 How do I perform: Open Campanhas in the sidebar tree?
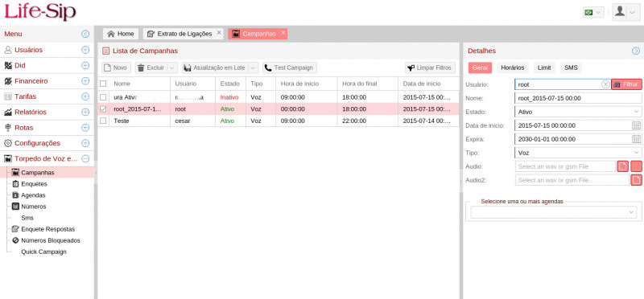[x=37, y=173]
